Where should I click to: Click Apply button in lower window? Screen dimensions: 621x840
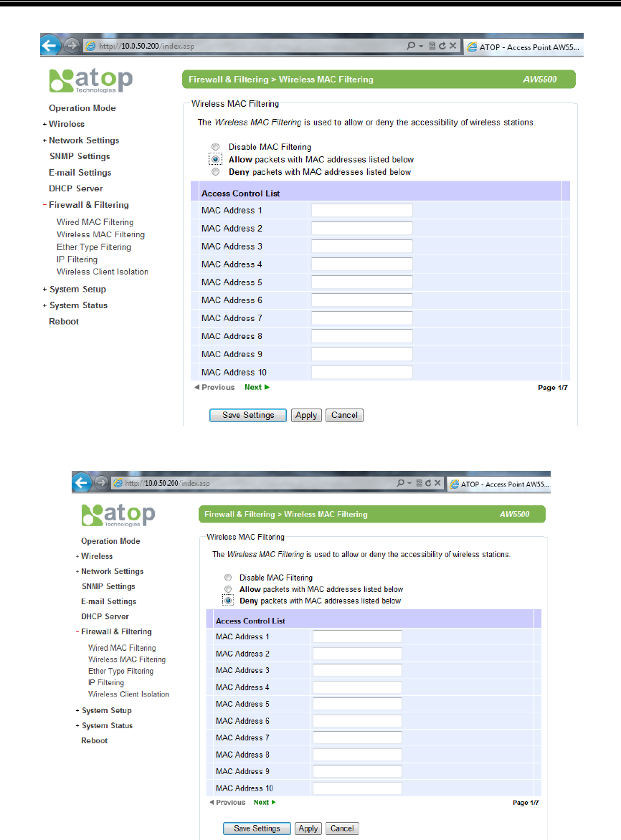[x=308, y=829]
